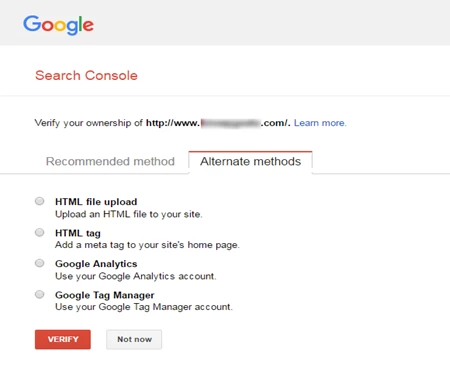This screenshot has width=450, height=370.
Task: Open the Alternate methods tab
Action: (250, 162)
